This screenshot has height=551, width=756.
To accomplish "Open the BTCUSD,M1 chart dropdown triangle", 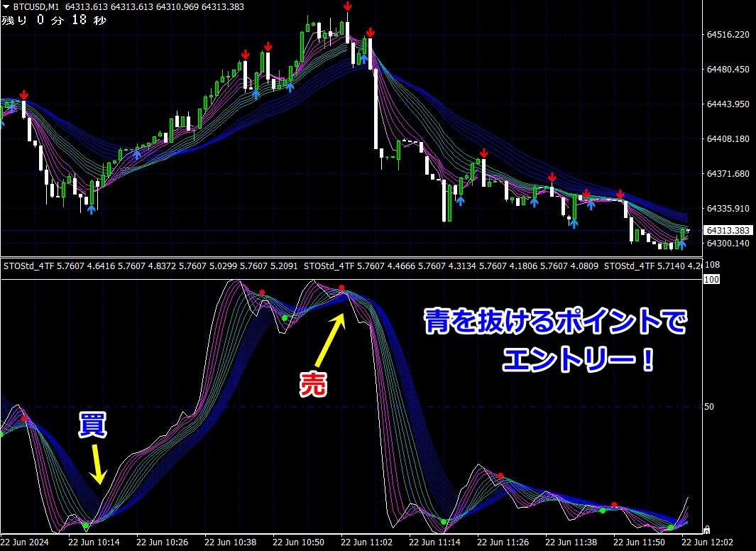I will pyautogui.click(x=6, y=6).
